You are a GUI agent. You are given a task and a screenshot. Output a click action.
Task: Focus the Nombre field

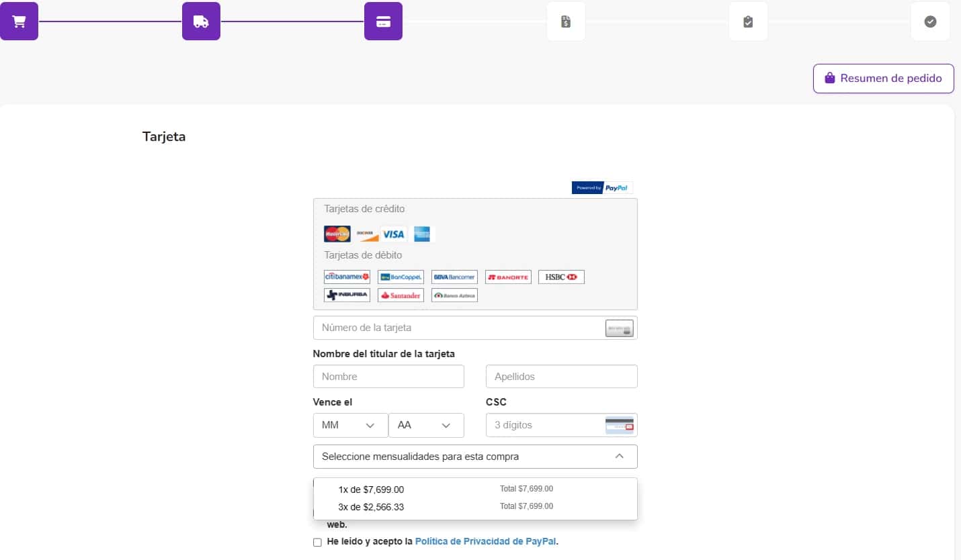pyautogui.click(x=388, y=377)
